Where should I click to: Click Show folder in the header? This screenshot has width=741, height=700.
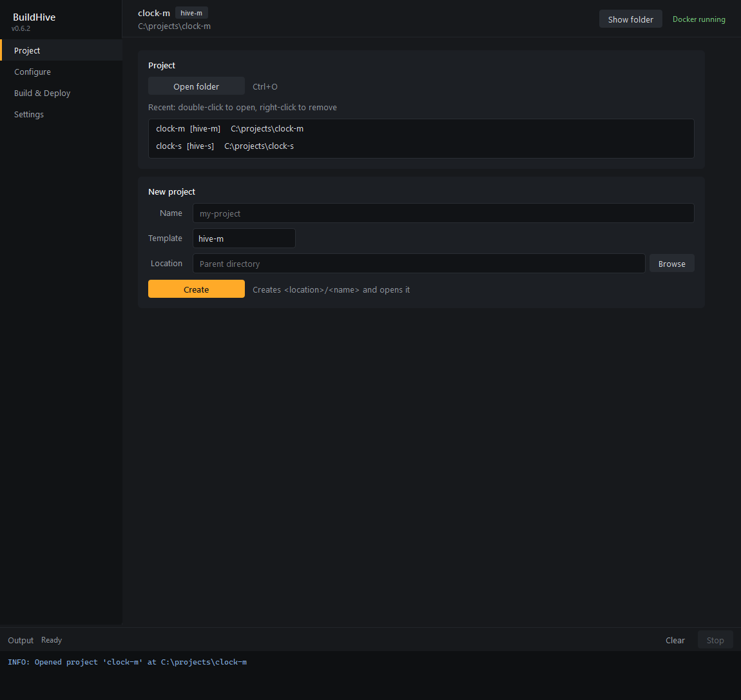tap(630, 19)
